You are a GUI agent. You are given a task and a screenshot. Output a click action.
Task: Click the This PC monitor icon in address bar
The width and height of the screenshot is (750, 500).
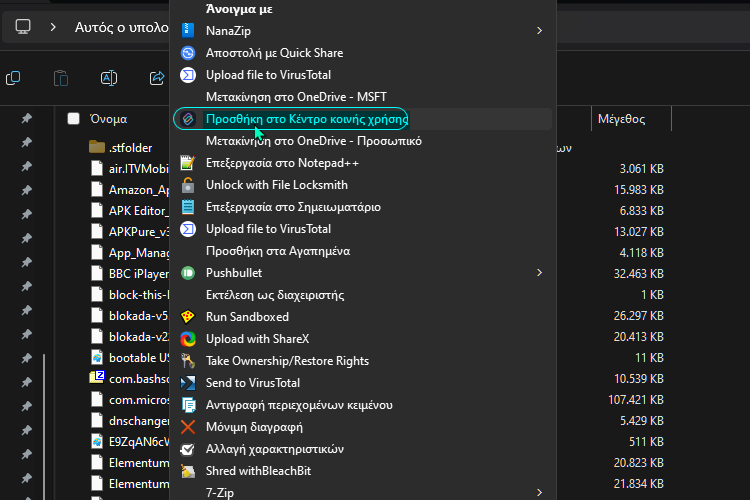[x=23, y=27]
